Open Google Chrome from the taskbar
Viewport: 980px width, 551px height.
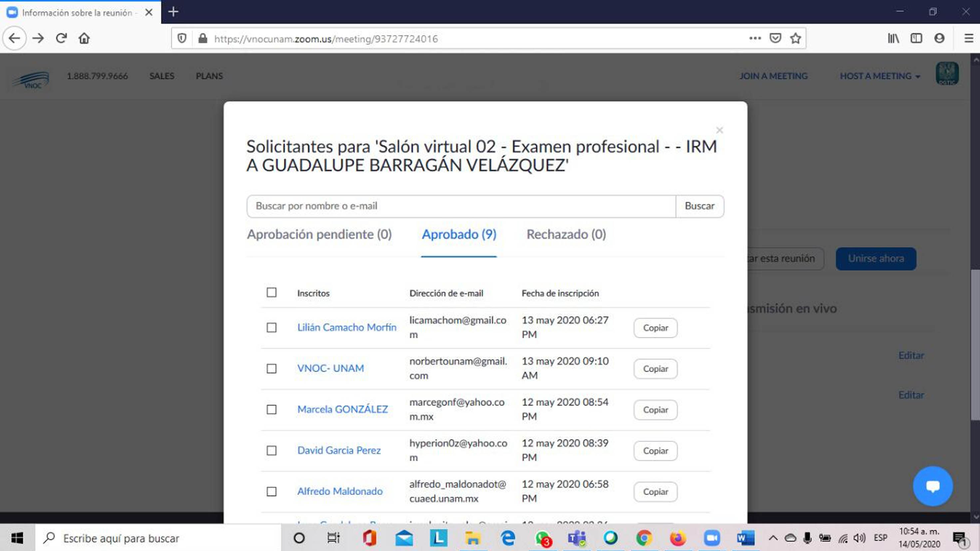click(x=644, y=538)
